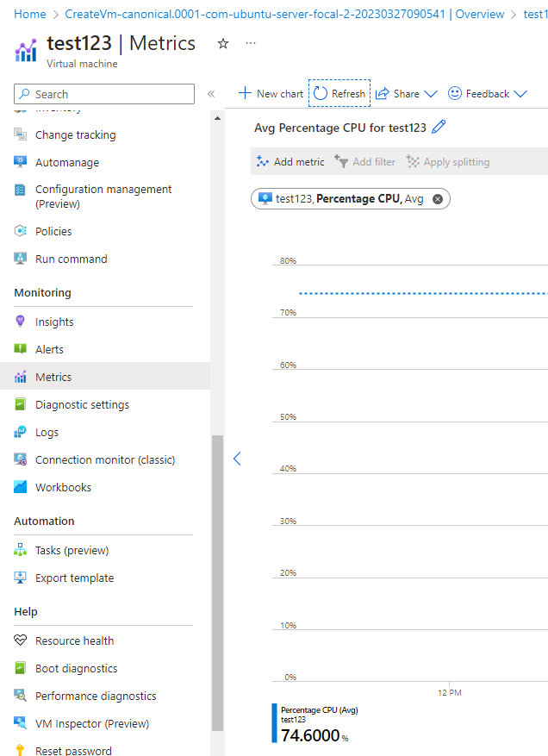Click the dotted CPU line on chart
This screenshot has width=548, height=756.
[423, 293]
